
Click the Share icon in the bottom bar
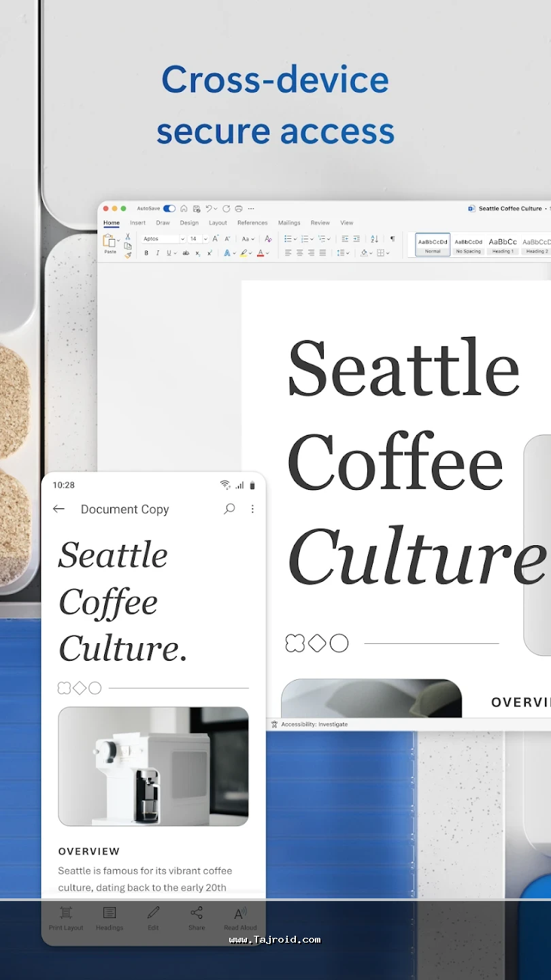click(x=197, y=917)
